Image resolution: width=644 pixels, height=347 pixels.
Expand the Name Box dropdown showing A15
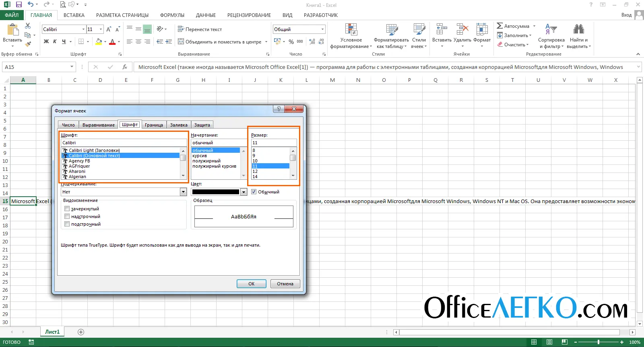[72, 67]
